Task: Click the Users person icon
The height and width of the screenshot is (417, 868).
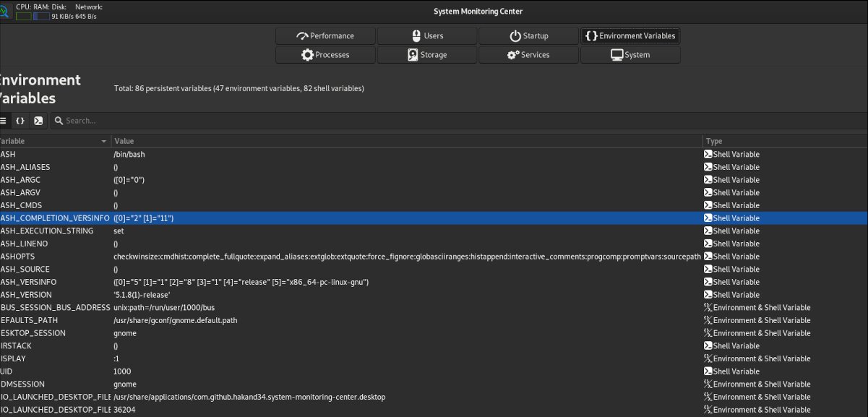Action: pos(416,35)
